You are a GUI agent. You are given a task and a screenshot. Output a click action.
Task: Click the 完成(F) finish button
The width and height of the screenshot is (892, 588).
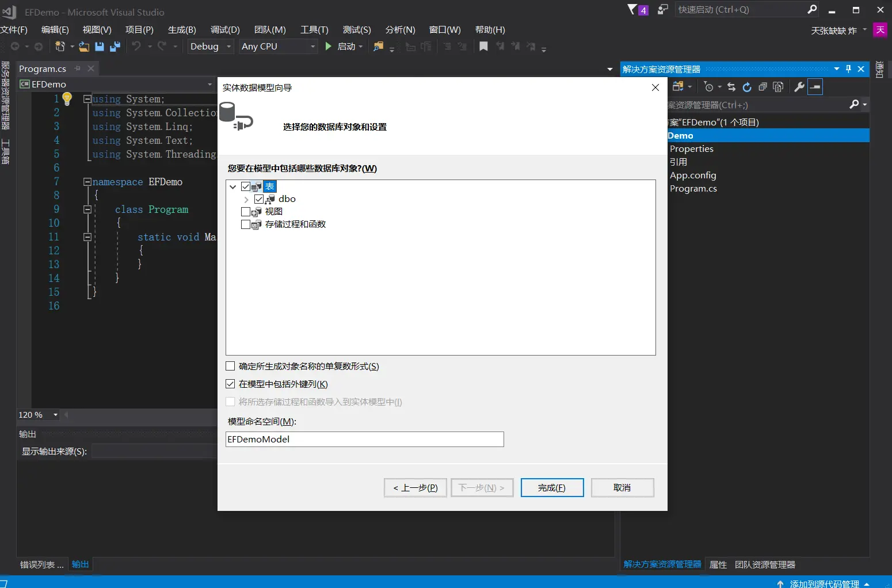552,488
